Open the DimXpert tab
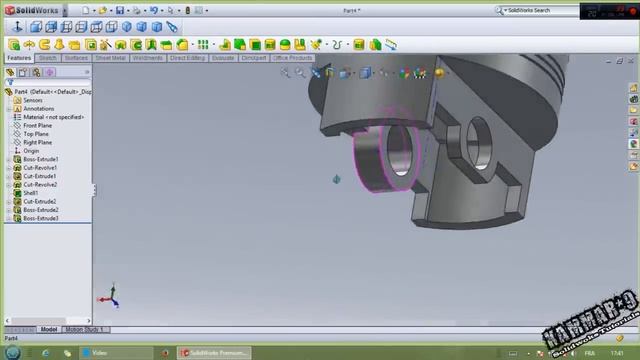 (x=254, y=58)
